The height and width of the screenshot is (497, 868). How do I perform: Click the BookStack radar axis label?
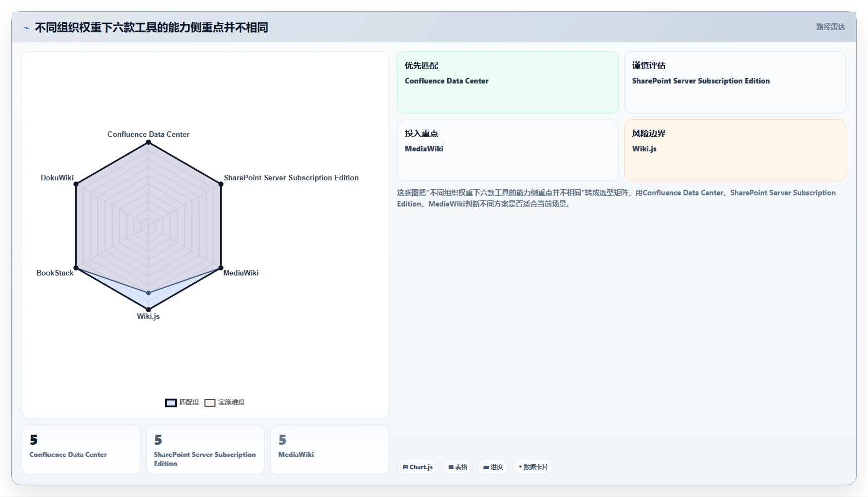55,273
